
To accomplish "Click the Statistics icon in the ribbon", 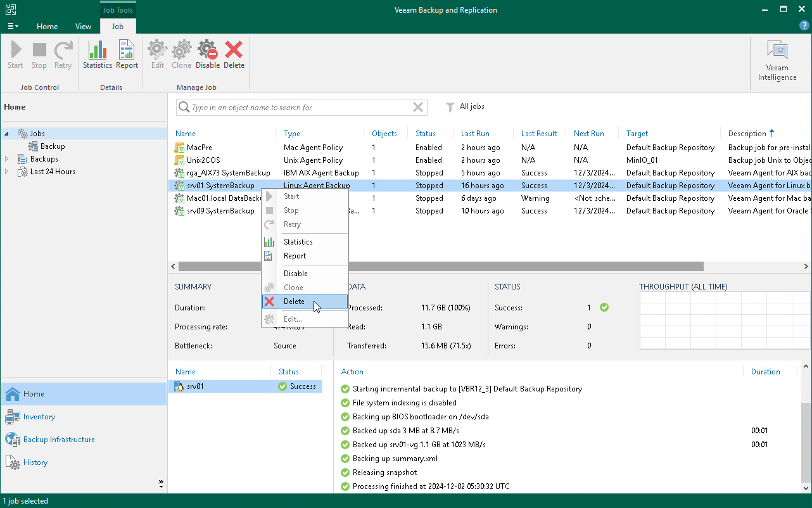I will point(97,54).
